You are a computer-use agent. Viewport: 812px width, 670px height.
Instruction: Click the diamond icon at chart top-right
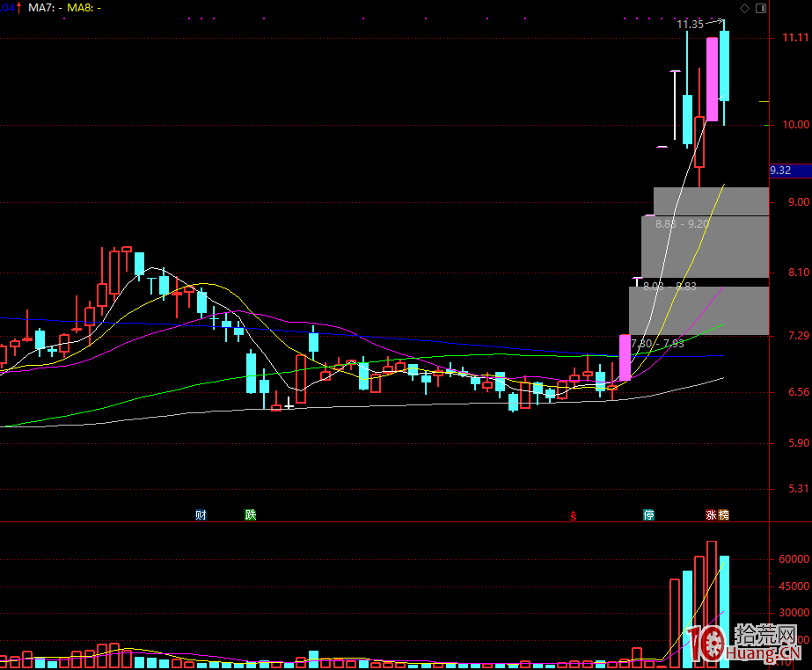click(x=744, y=8)
